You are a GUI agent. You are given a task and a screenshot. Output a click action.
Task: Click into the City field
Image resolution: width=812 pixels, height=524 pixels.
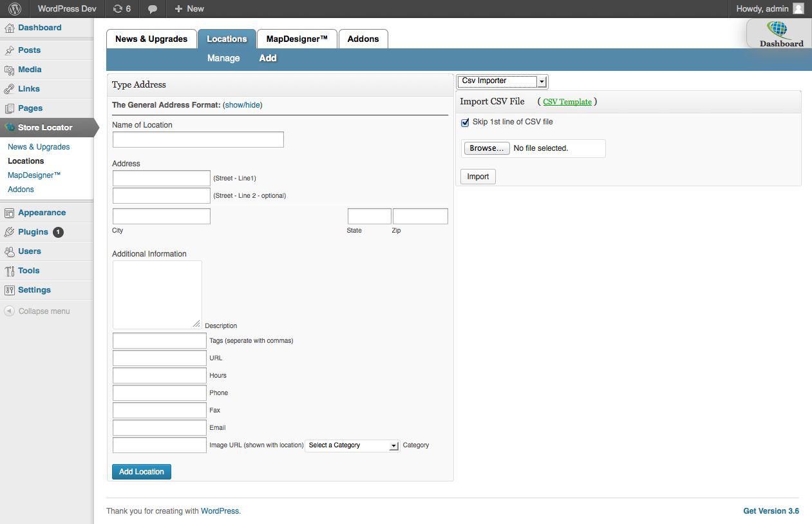pyautogui.click(x=162, y=217)
